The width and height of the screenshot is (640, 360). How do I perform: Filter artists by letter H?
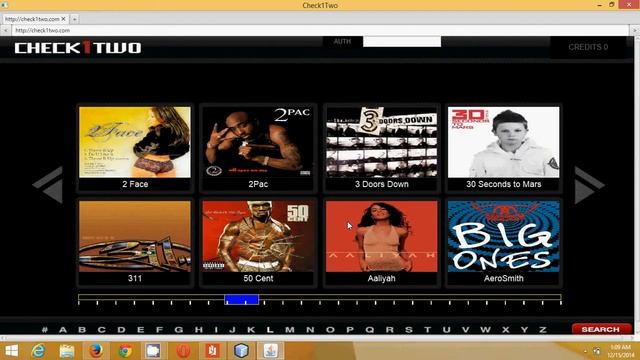199,329
